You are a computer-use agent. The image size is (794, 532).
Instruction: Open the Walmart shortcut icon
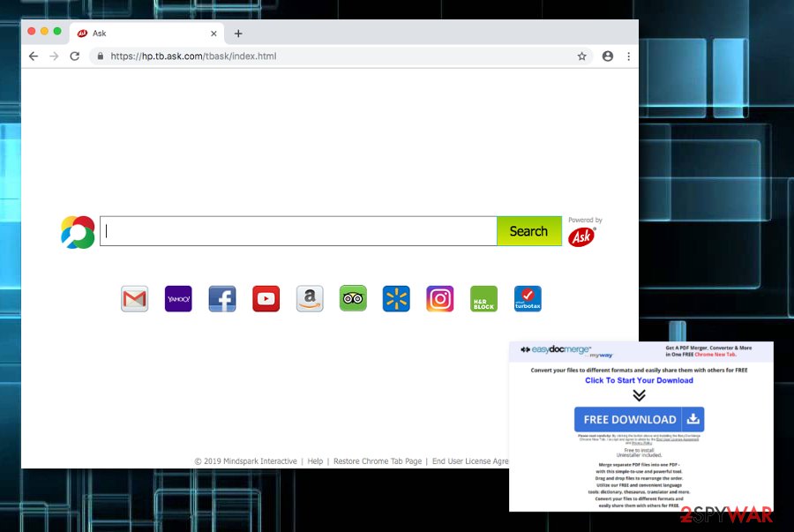click(396, 299)
